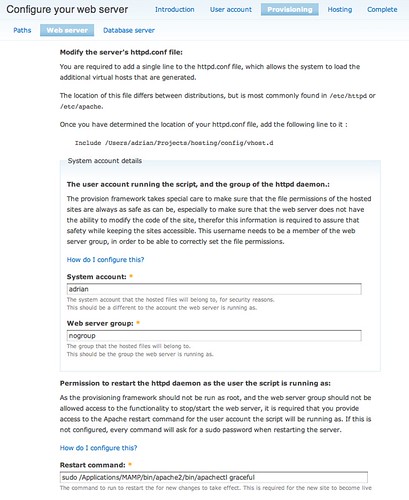Screen dimensions: 409x500
Task: Click the System account label
Action: coord(97,277)
